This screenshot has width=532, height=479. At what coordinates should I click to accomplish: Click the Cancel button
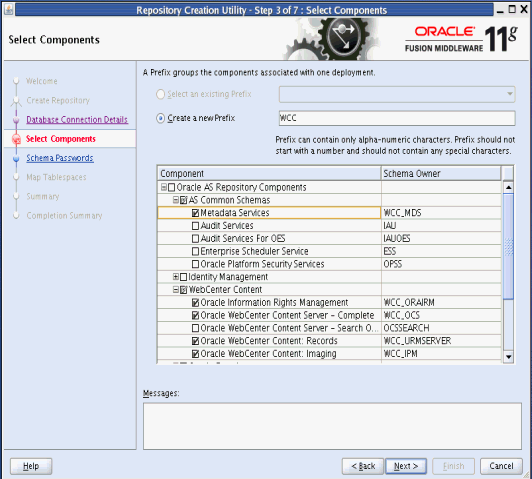tap(501, 466)
